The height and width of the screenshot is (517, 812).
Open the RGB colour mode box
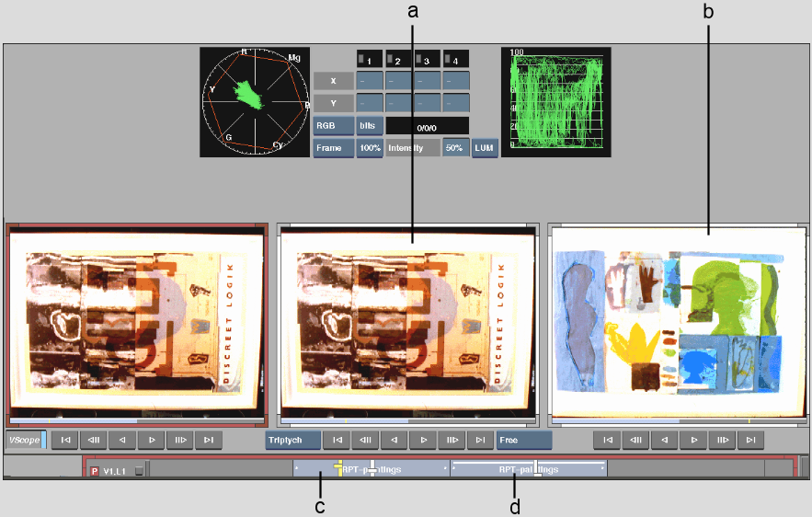[x=334, y=125]
